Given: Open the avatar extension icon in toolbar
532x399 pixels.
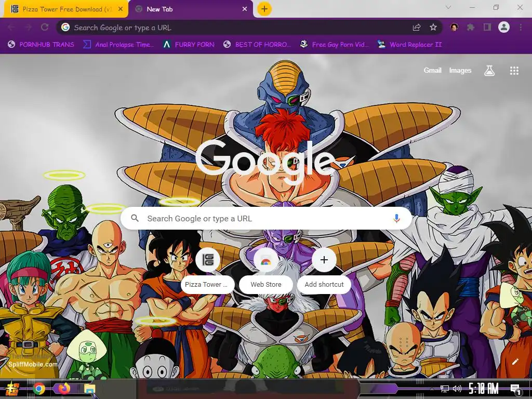Looking at the screenshot, I should click(x=454, y=27).
